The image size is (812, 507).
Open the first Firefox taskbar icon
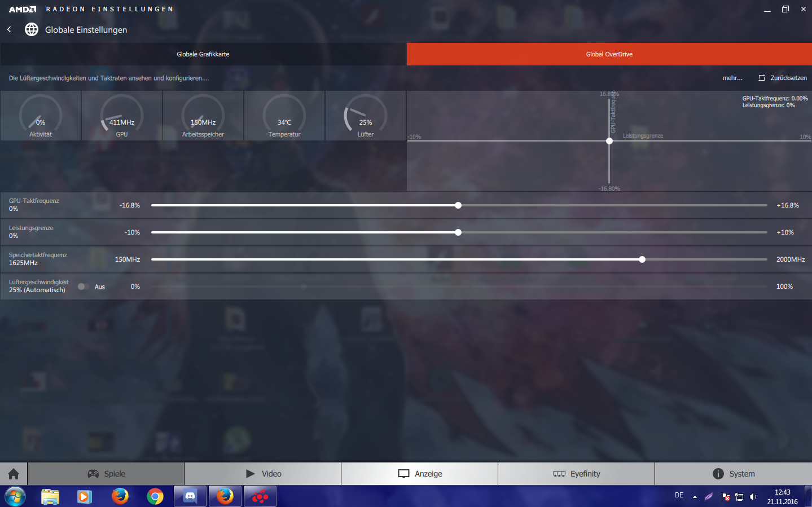tap(120, 496)
